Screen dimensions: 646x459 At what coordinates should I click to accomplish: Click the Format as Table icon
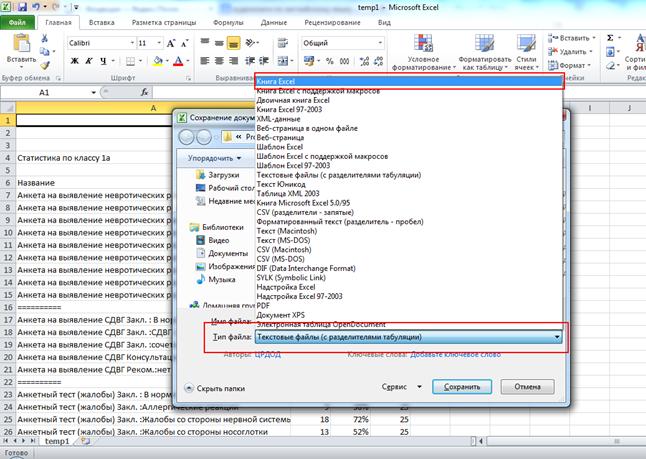tap(485, 44)
